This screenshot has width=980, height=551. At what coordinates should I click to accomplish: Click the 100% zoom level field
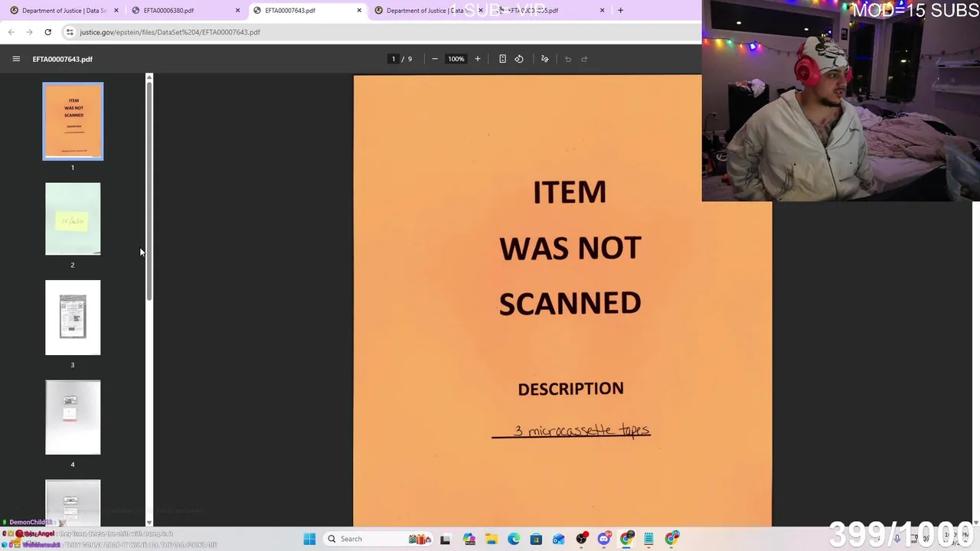(456, 59)
